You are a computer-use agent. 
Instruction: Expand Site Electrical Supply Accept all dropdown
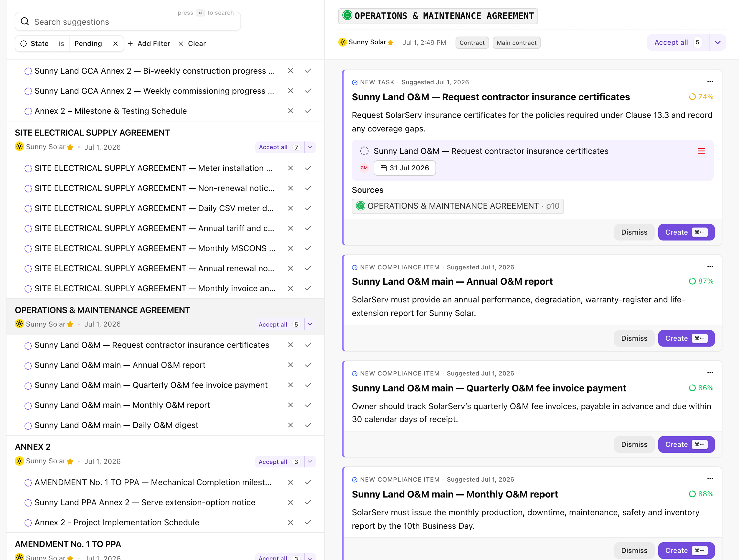pyautogui.click(x=310, y=147)
